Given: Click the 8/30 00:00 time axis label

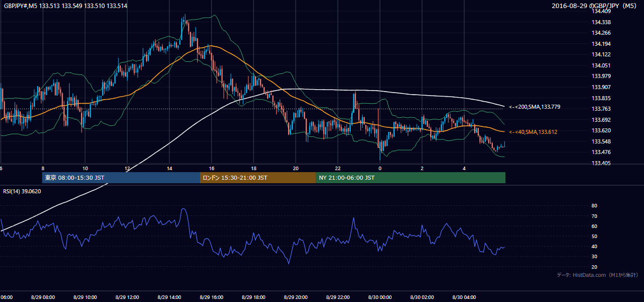Looking at the screenshot, I should pyautogui.click(x=380, y=297).
